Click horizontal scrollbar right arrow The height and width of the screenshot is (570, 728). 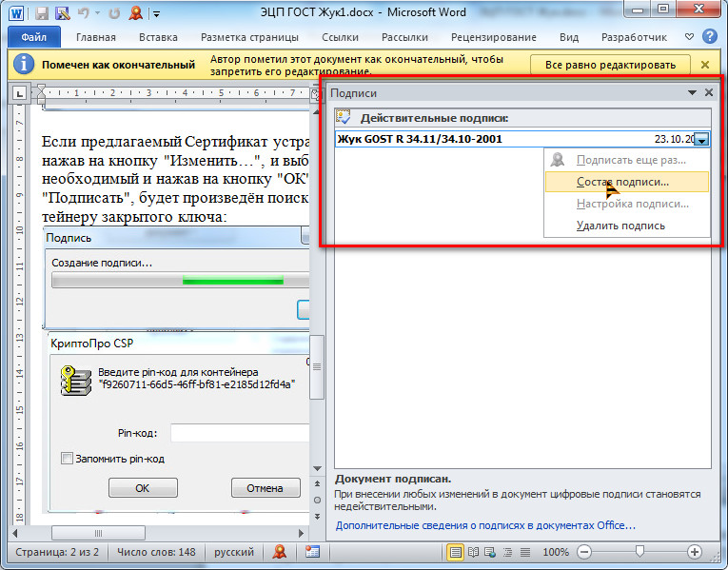(x=301, y=533)
